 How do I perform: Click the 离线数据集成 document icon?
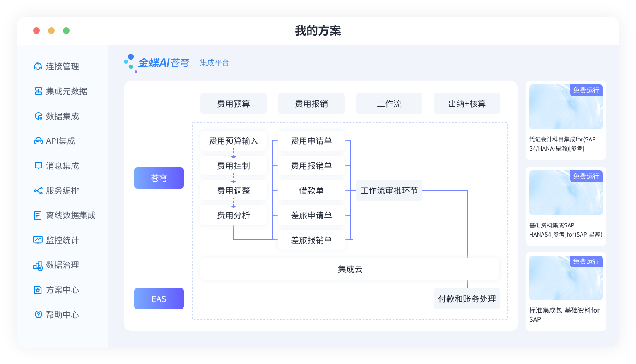tap(38, 215)
